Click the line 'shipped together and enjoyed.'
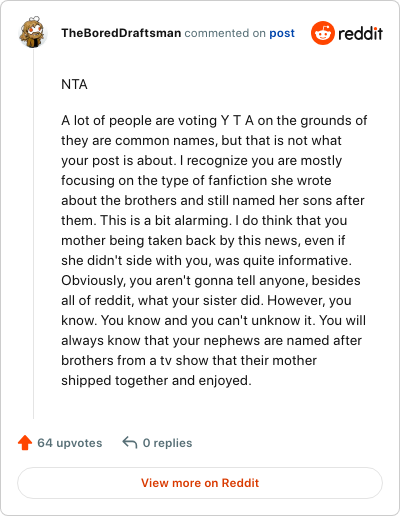Viewport: 400px width, 516px height. coord(156,380)
